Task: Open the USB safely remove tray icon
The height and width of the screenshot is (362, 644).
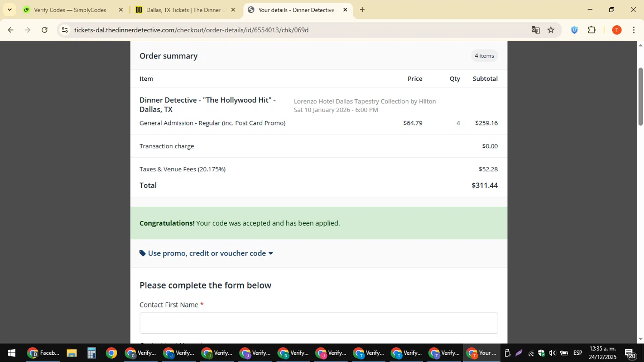Action: pos(507,353)
